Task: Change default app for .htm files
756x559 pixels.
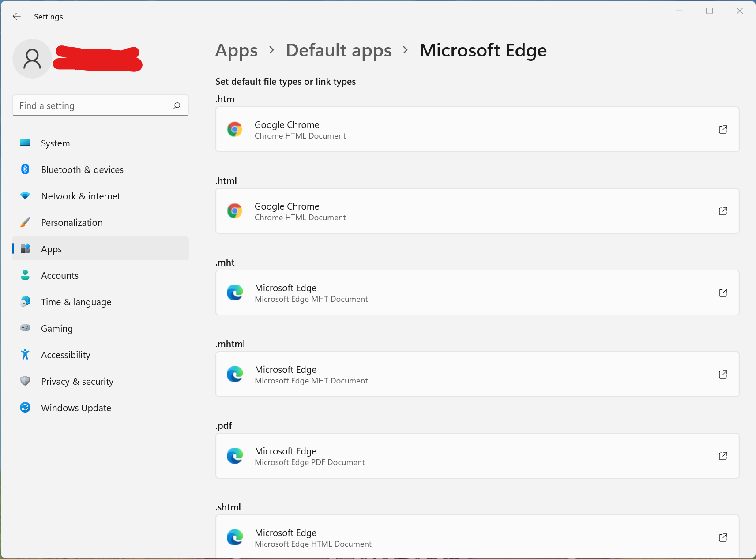Action: (x=477, y=129)
